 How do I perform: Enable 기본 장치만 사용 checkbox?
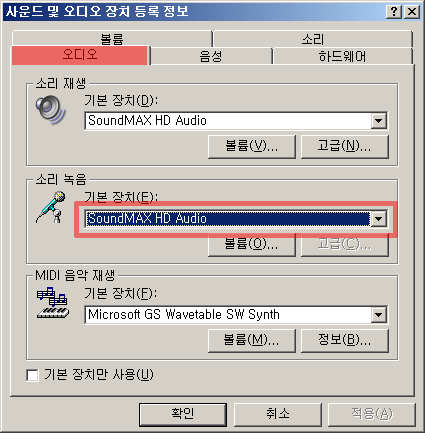[x=32, y=375]
